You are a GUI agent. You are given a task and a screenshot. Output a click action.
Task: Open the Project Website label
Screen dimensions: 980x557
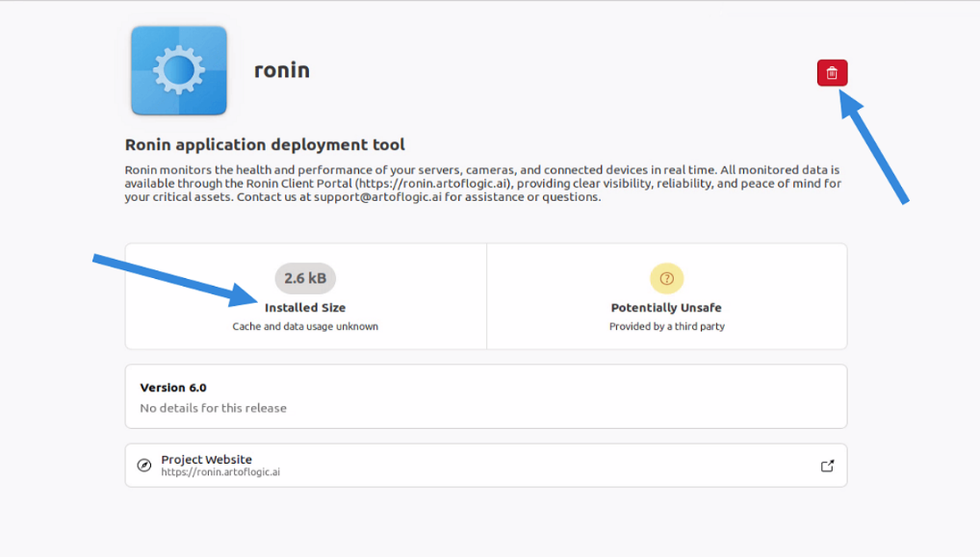(206, 460)
